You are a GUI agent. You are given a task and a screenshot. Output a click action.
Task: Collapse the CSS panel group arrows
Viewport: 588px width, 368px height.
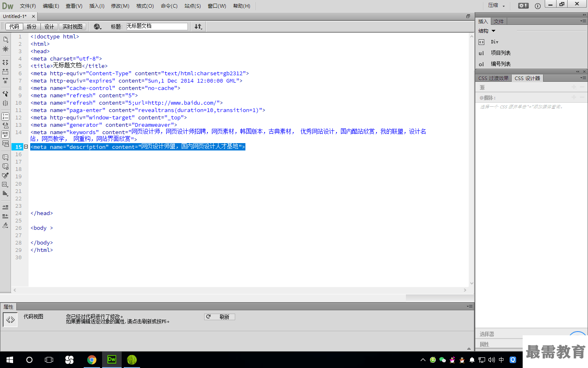click(x=578, y=72)
